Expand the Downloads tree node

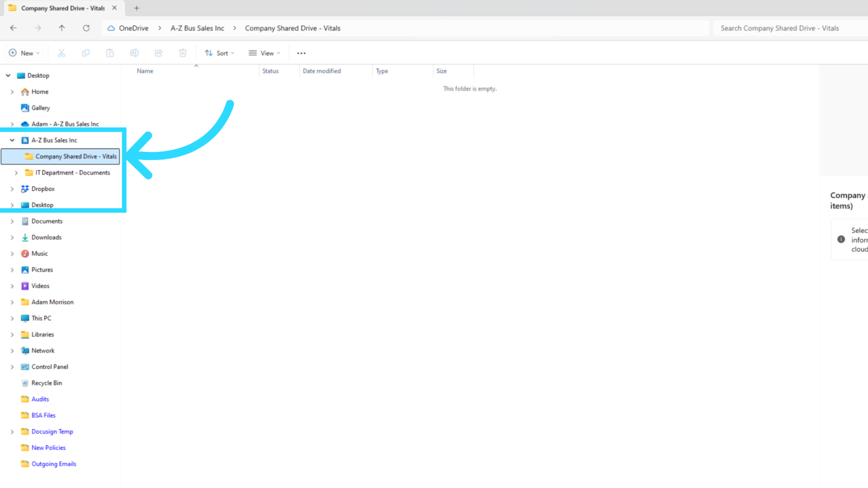(x=12, y=237)
